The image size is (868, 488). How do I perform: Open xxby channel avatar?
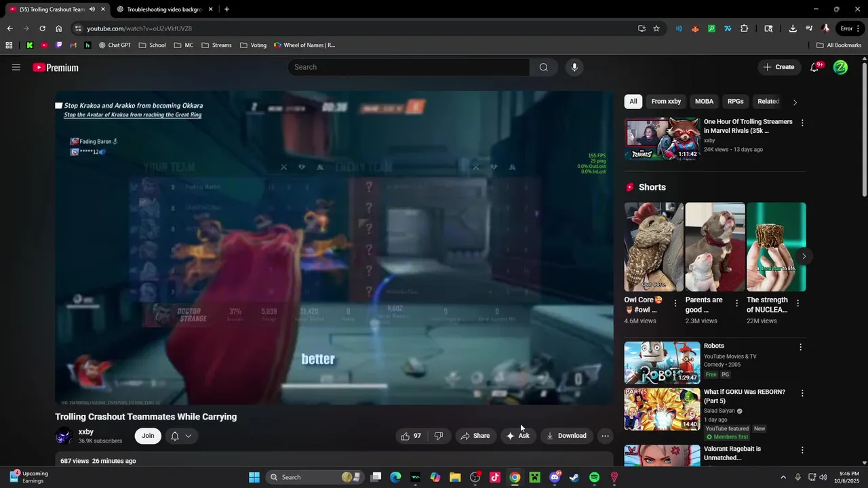[64, 436]
